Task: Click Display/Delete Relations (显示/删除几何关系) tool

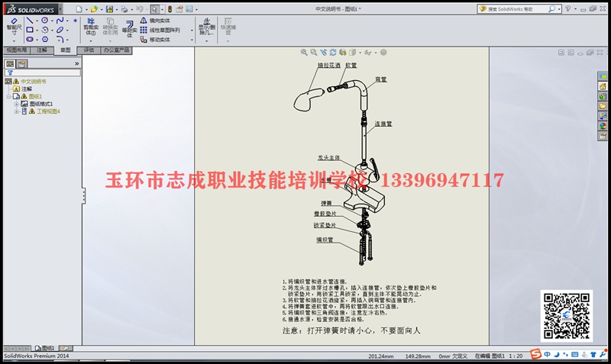Action: (206, 27)
